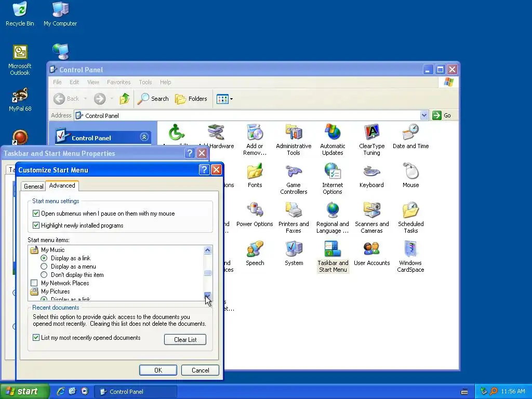This screenshot has height=399, width=532.
Task: Open Add or Remove Programs applet
Action: pyautogui.click(x=255, y=140)
